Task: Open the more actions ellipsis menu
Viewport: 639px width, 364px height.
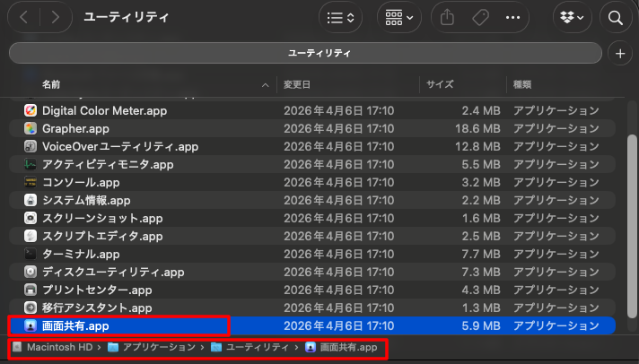Action: point(512,17)
